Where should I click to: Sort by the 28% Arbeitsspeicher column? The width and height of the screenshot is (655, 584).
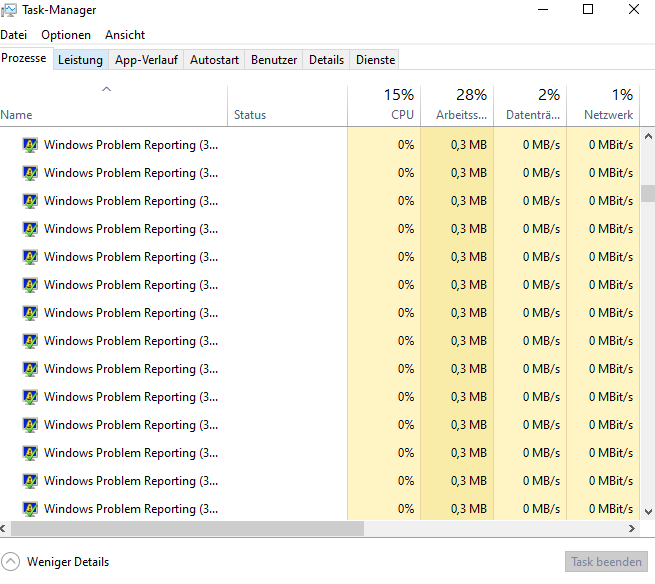(x=457, y=106)
